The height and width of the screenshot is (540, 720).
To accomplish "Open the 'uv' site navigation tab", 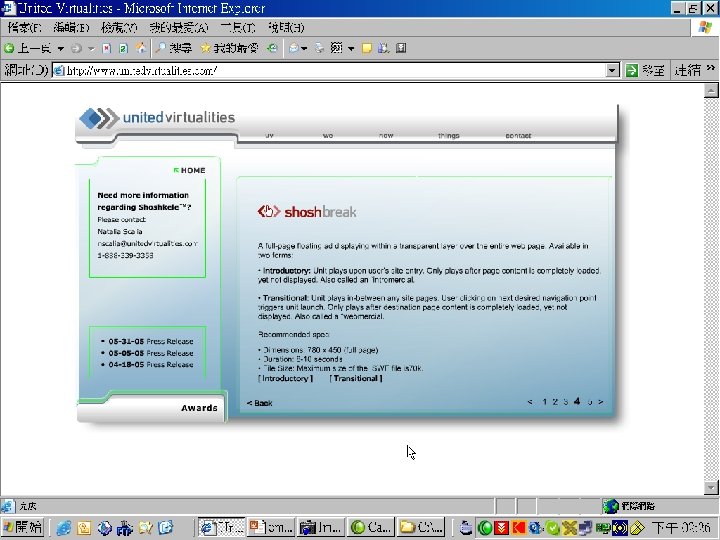I will [270, 135].
